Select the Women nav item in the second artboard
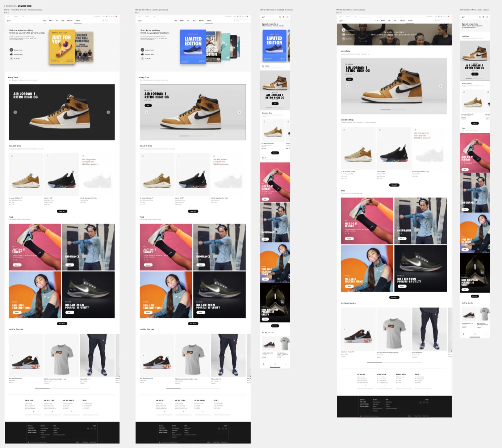The image size is (502, 448). click(x=182, y=21)
